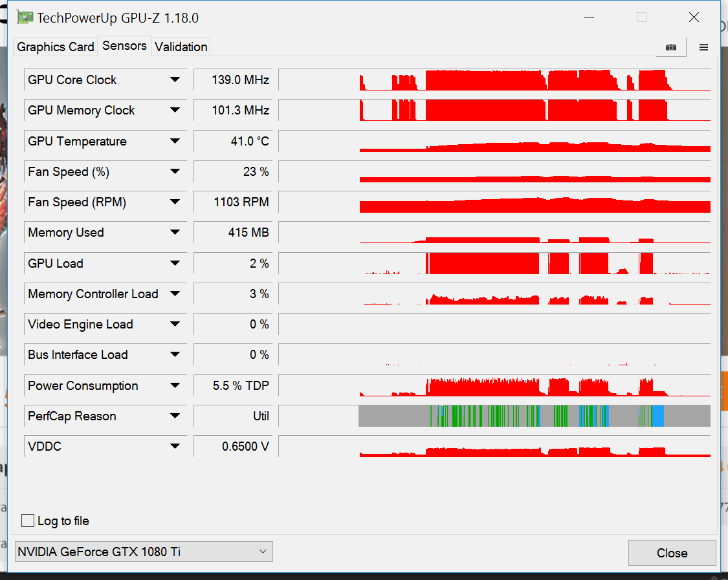Click the PerfCap Reason colored bar graph
728x580 pixels.
pos(494,416)
